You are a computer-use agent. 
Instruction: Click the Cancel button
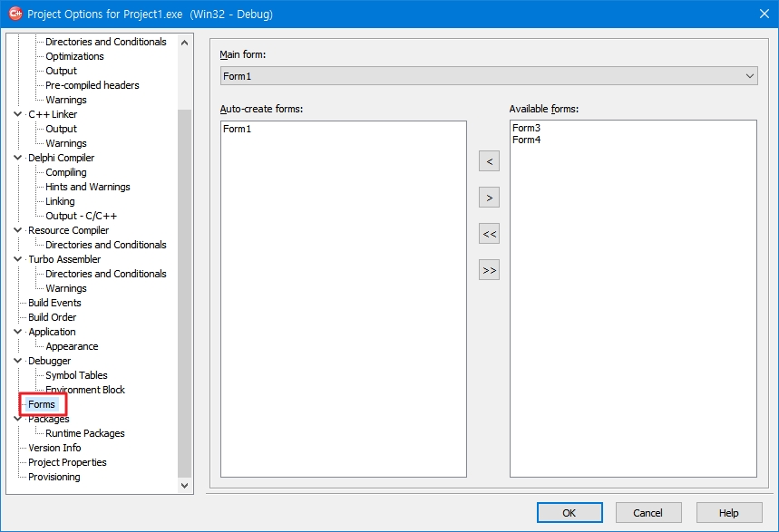tap(648, 513)
